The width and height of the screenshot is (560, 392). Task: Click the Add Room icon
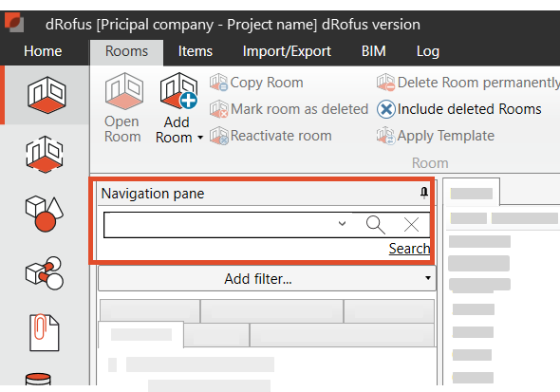click(179, 91)
